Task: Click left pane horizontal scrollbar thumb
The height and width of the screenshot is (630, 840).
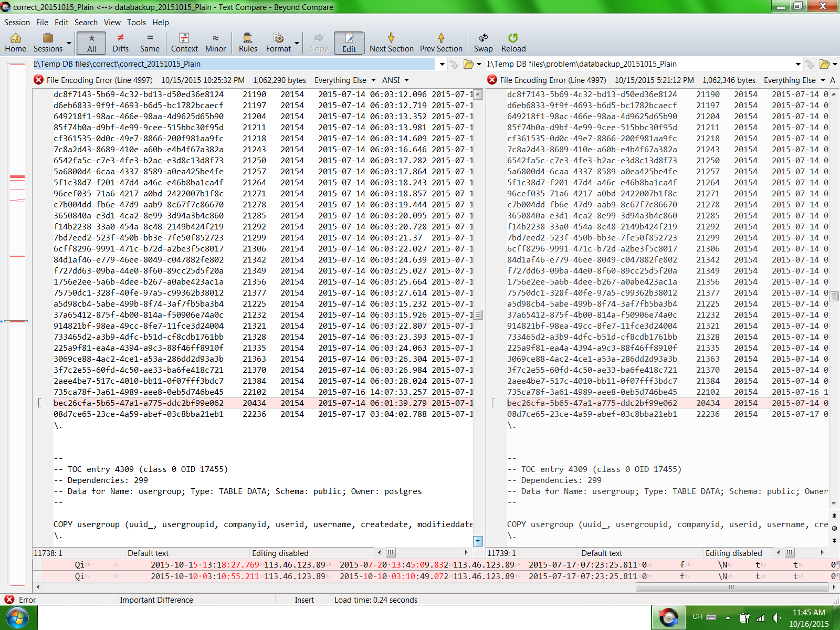Action: pyautogui.click(x=390, y=552)
